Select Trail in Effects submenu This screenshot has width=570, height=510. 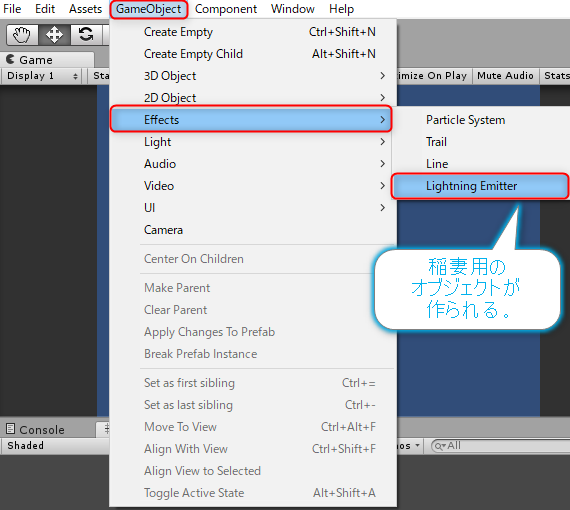(482, 142)
